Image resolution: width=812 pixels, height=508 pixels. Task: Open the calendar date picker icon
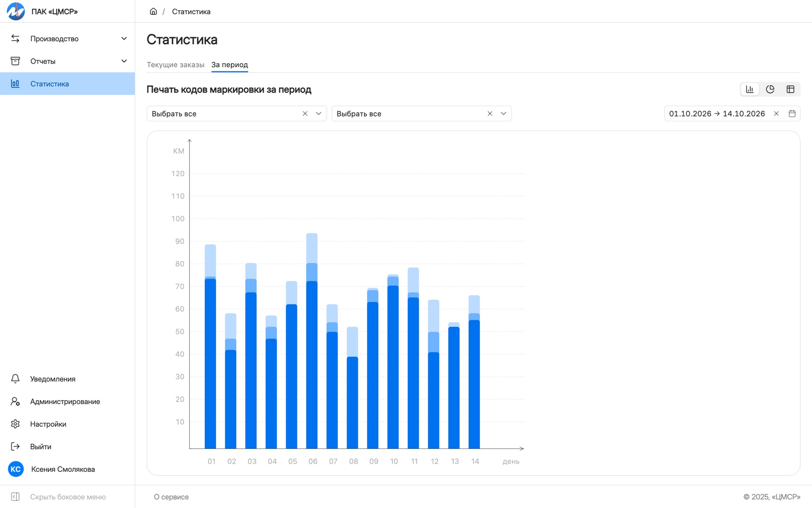(x=792, y=114)
